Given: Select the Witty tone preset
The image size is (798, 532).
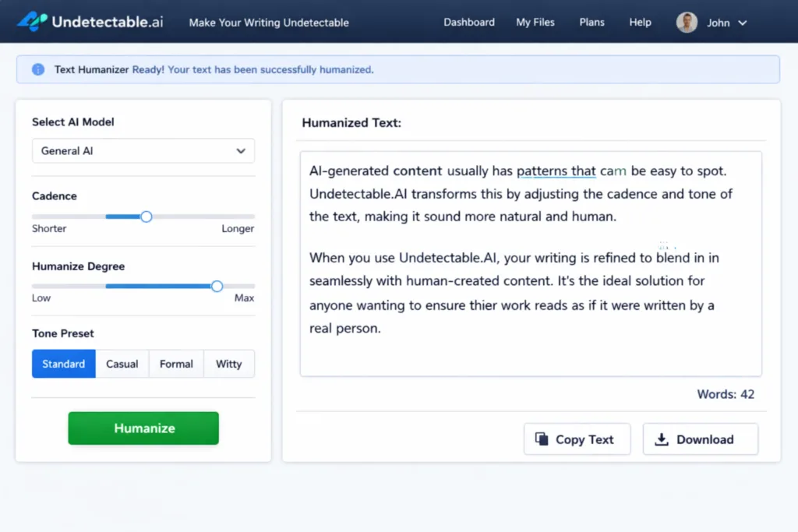Looking at the screenshot, I should 228,364.
